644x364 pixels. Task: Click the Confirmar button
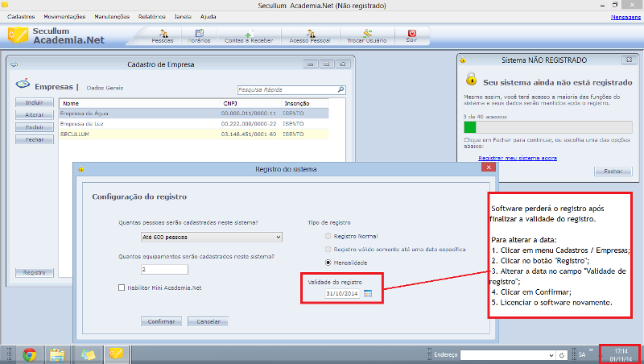(161, 321)
